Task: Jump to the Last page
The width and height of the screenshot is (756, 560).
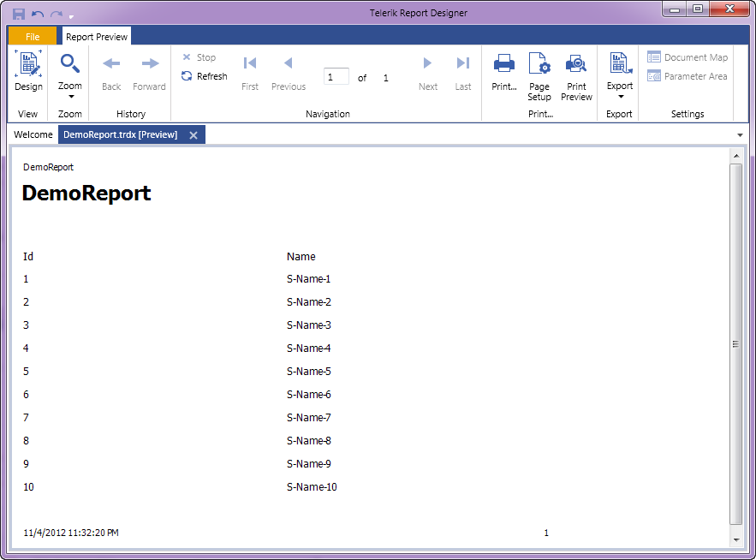Action: 463,72
